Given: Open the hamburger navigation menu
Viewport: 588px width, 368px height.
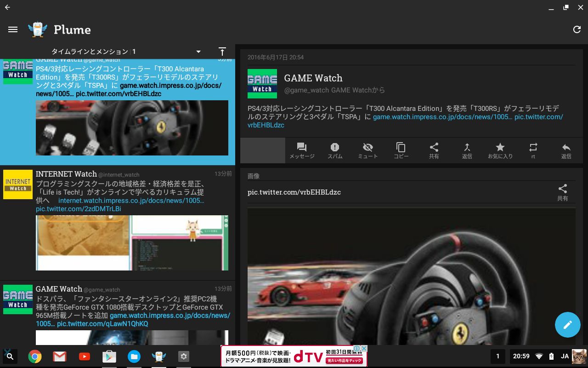Looking at the screenshot, I should [x=13, y=29].
